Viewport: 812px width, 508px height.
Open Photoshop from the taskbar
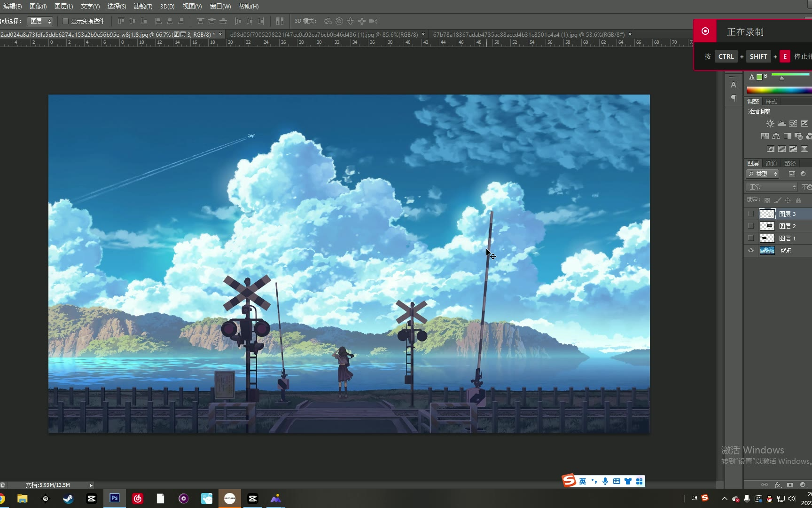tap(115, 498)
